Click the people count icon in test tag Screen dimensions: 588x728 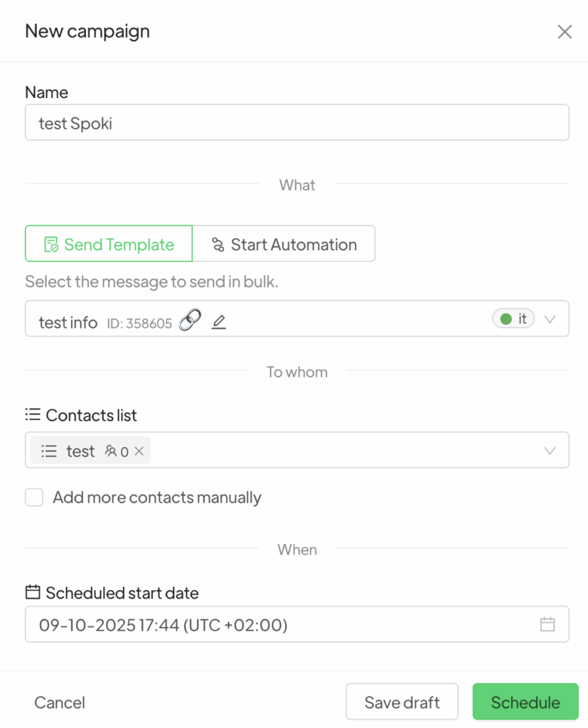(x=111, y=451)
